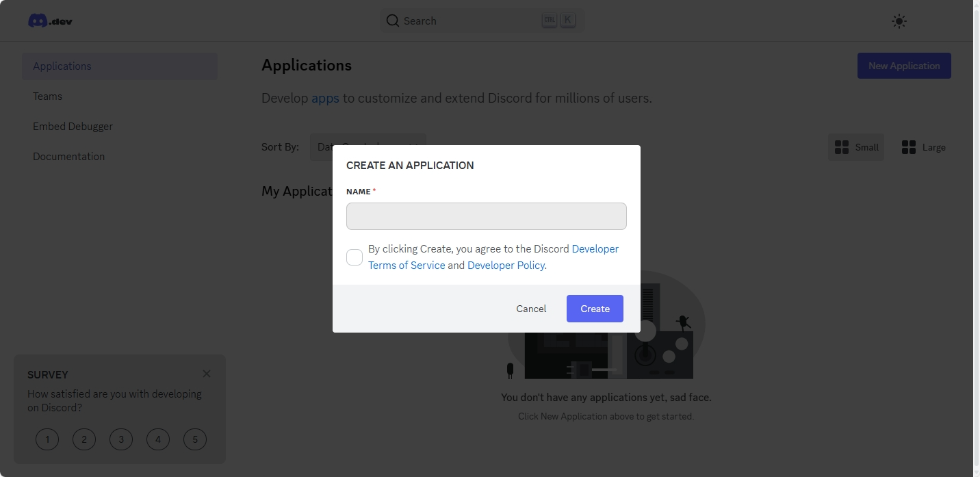Rate survey satisfaction as 3
The height and width of the screenshot is (477, 980).
click(x=121, y=439)
